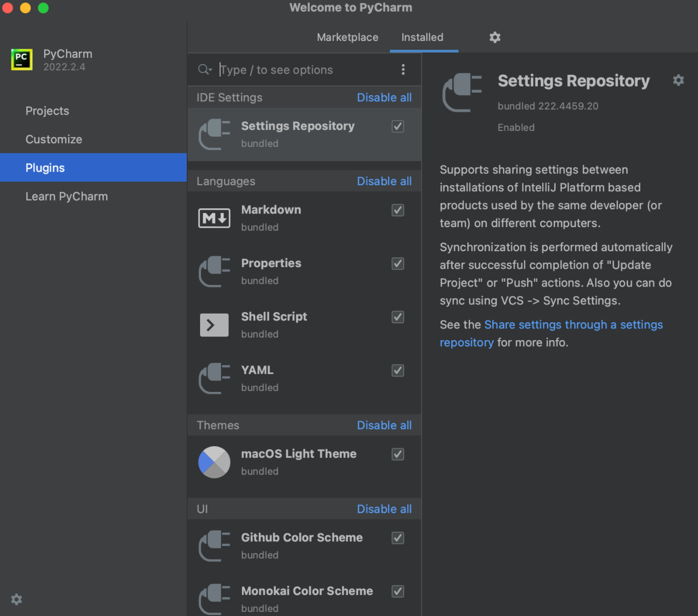
Task: Select the Github Color Scheme name
Action: pyautogui.click(x=302, y=538)
